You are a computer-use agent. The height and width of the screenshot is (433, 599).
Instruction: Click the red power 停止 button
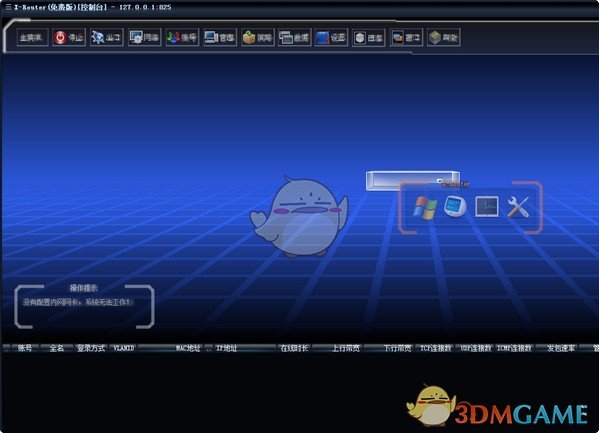coord(69,37)
